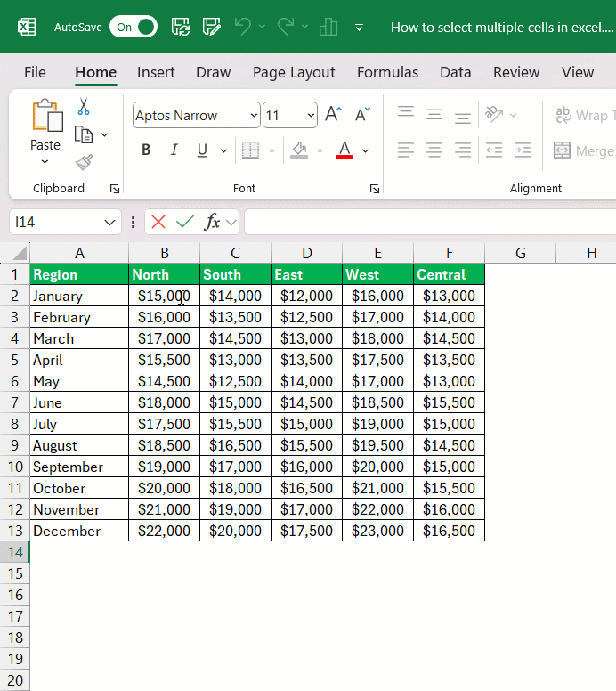This screenshot has height=691, width=616.
Task: Click the Cut scissors icon
Action: tap(84, 106)
